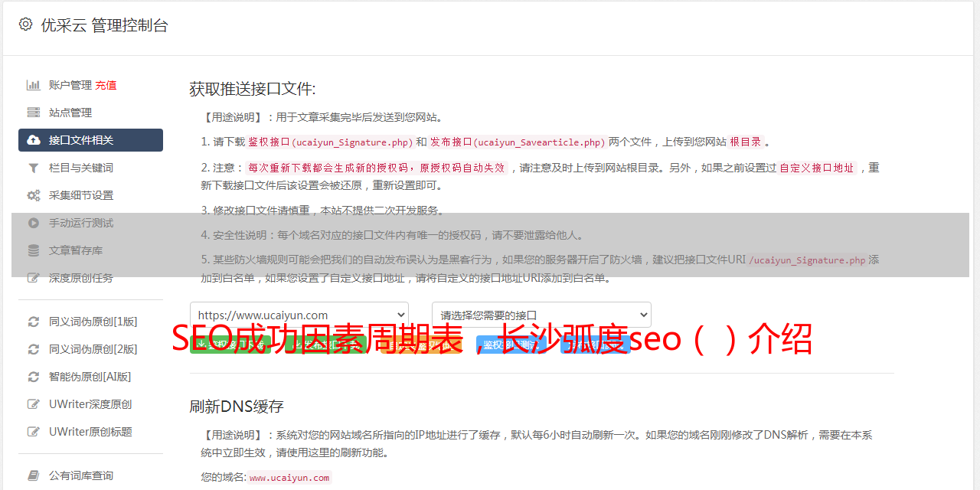Click the red 充值 recharge link
Image resolution: width=980 pixels, height=490 pixels.
(106, 85)
